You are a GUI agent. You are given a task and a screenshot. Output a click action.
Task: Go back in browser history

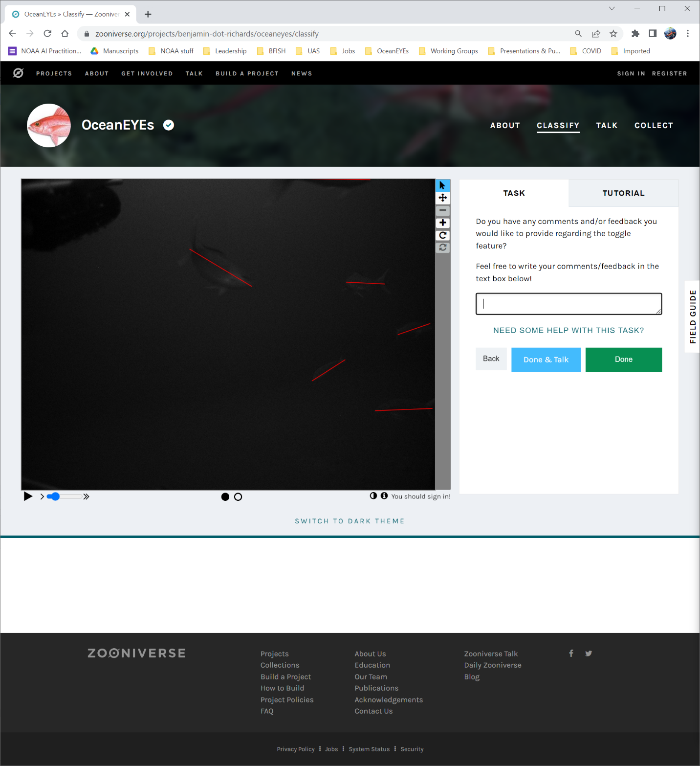[13, 33]
